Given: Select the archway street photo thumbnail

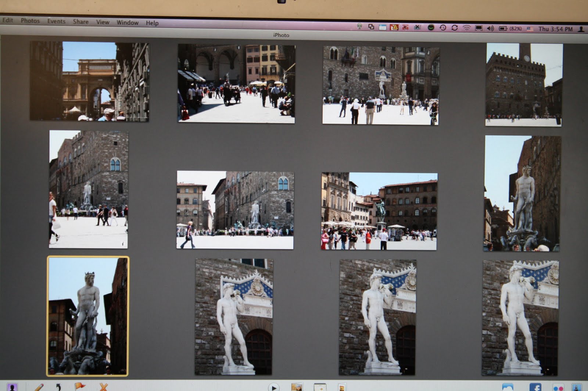Looking at the screenshot, I should click(x=90, y=81).
